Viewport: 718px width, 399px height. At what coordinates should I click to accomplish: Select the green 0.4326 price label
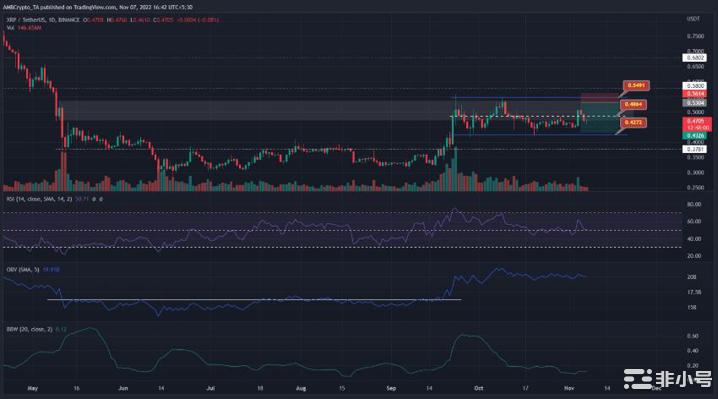click(x=694, y=136)
